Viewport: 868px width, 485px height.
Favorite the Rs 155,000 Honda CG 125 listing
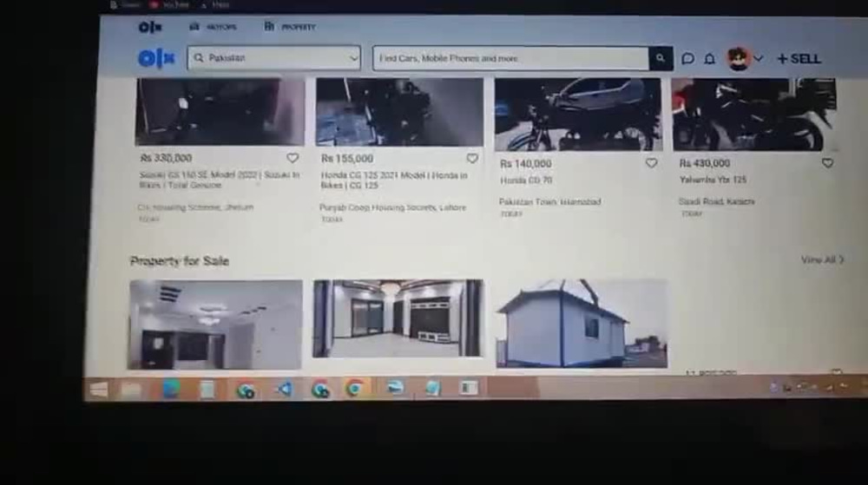point(472,158)
